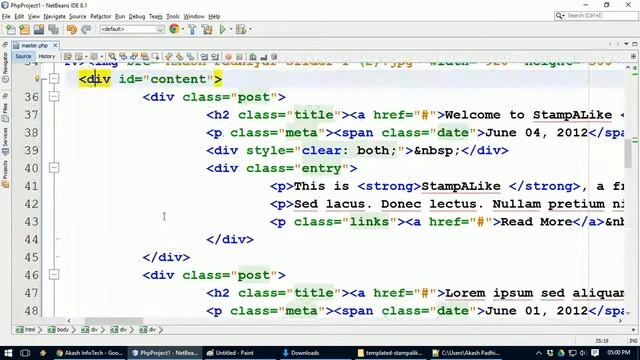
Task: Click the Shift Line Left icon
Action: (204, 57)
